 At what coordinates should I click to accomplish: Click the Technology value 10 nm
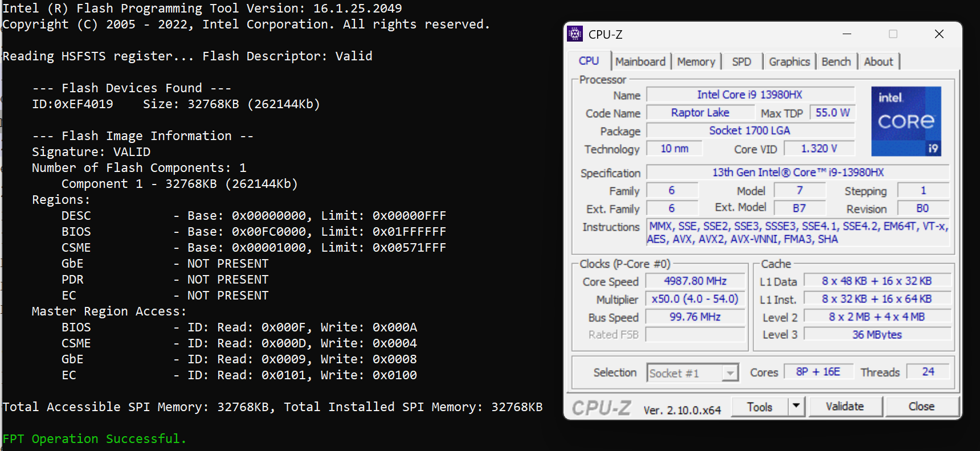click(675, 149)
